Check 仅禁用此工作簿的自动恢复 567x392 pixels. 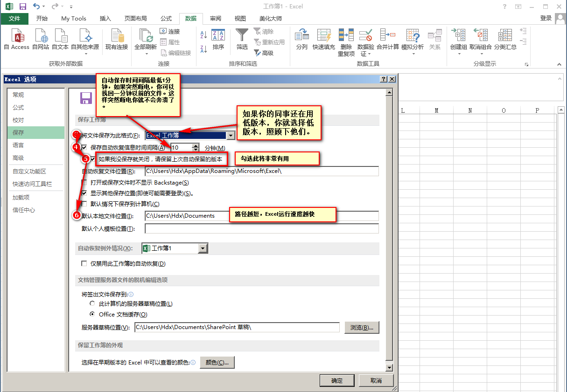(84, 263)
